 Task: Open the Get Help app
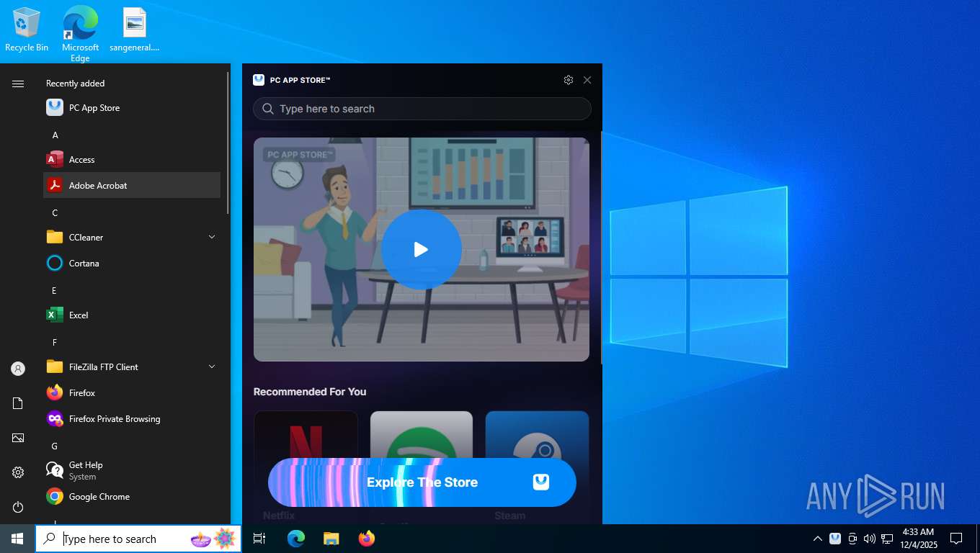pos(132,471)
